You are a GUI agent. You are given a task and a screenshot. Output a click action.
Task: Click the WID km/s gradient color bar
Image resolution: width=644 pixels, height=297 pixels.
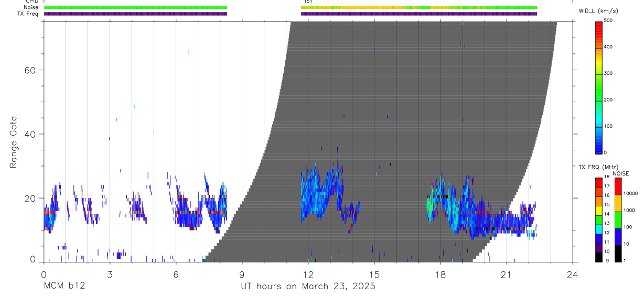(x=599, y=87)
